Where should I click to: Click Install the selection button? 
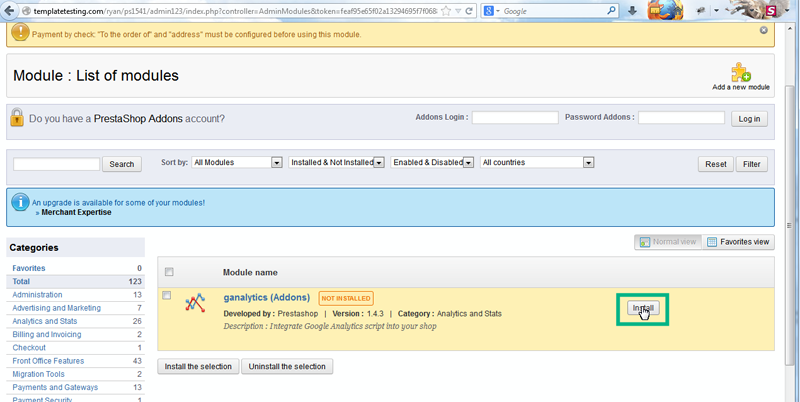198,366
